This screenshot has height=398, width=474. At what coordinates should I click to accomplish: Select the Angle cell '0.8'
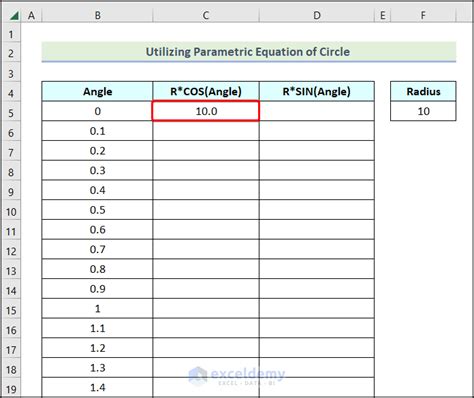click(x=97, y=269)
